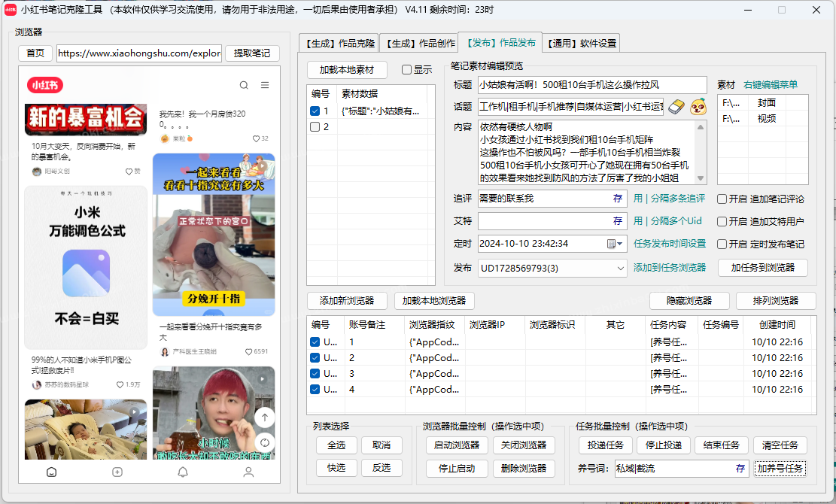Open the 发布 browser dropdown UD1728569793

553,268
